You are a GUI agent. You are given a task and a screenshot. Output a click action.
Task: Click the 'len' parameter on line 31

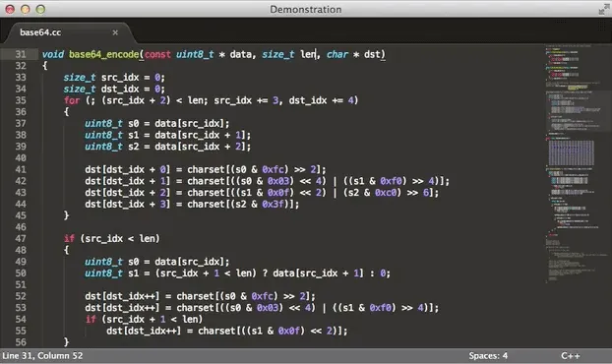coord(308,54)
